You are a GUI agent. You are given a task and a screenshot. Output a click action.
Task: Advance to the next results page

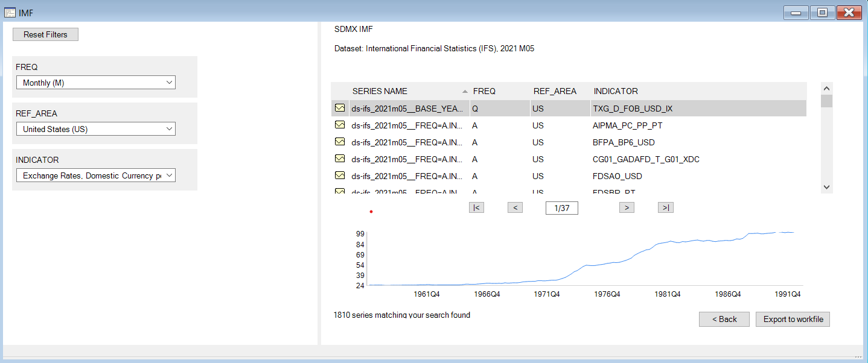[x=627, y=207]
